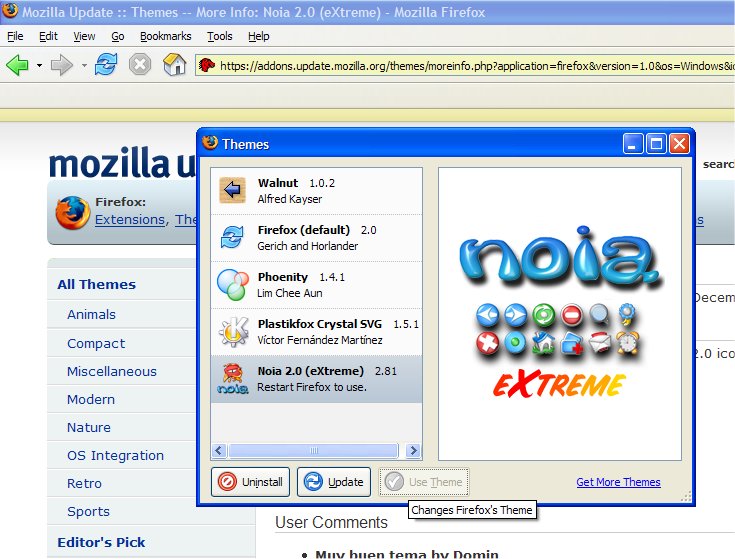
Task: Open the Tools menu
Action: (220, 36)
